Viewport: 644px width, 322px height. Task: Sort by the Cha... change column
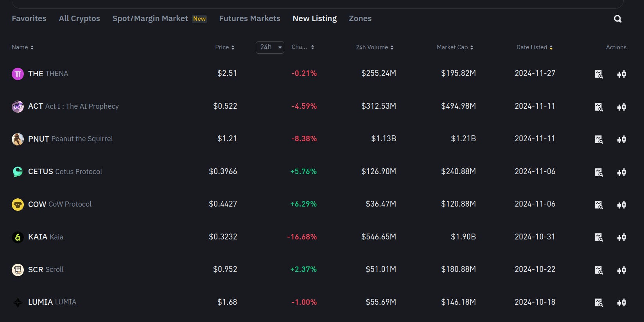point(303,47)
